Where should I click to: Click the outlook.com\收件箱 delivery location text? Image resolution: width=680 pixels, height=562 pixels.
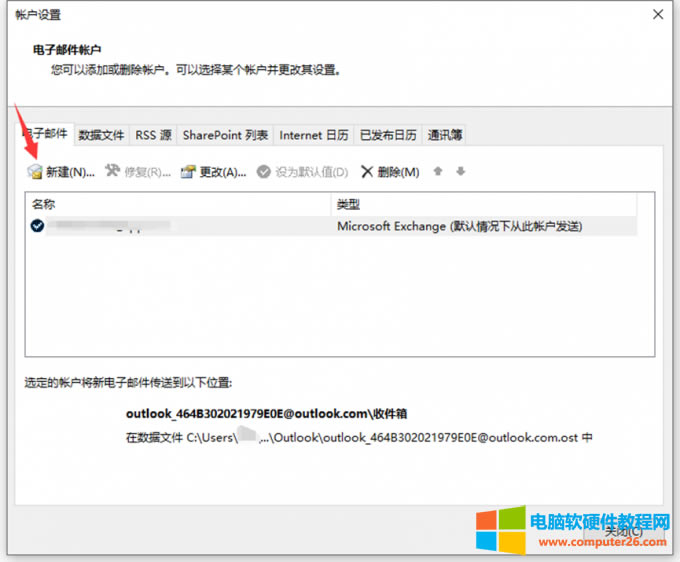[266, 414]
